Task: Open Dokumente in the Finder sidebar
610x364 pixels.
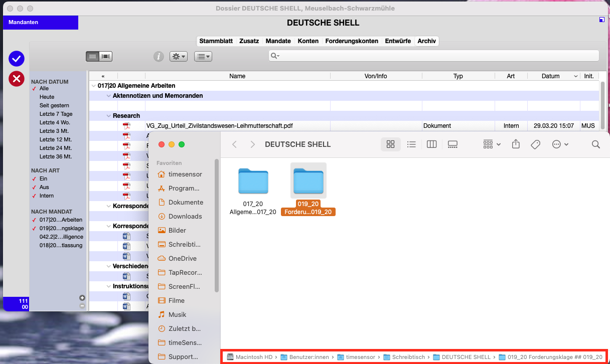Action: coord(180,202)
